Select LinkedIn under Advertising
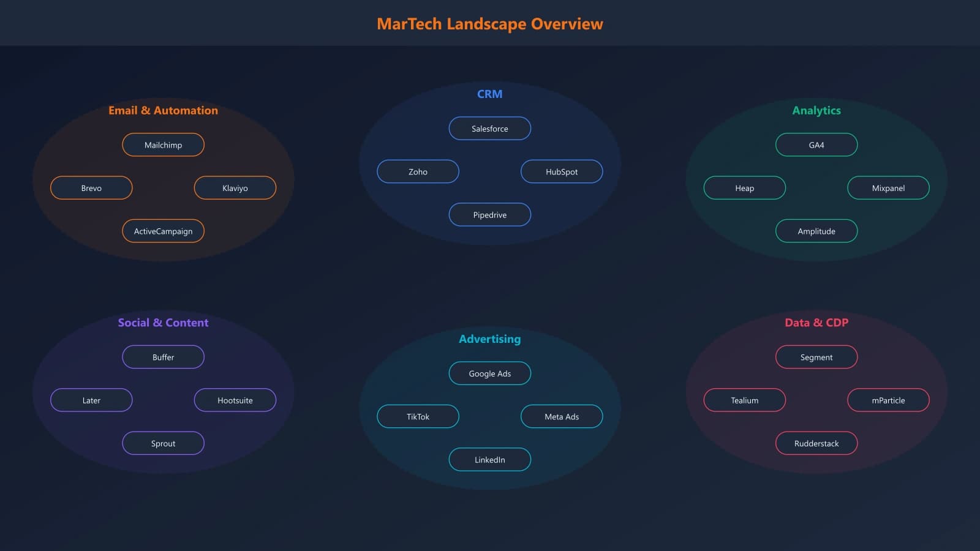This screenshot has height=551, width=980. tap(489, 459)
